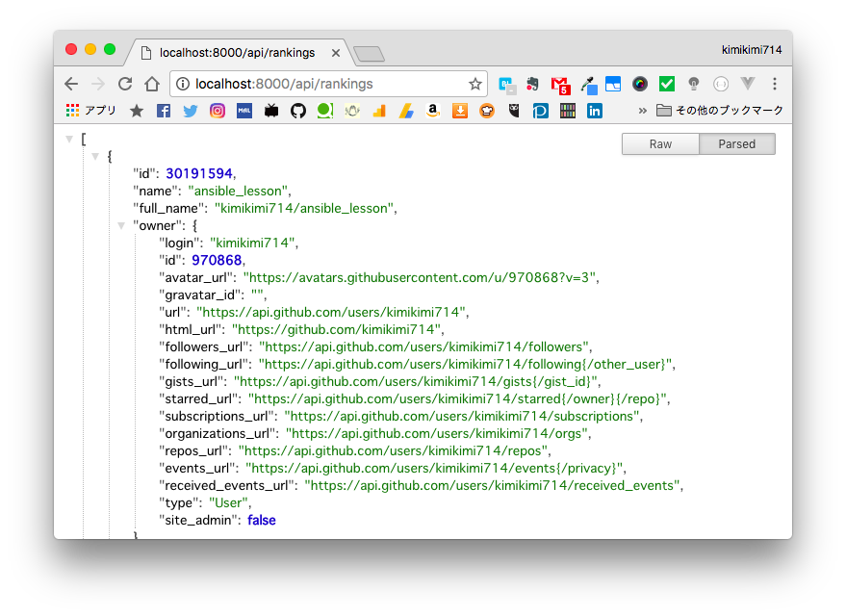
Task: Go back to the previous page
Action: 71,84
